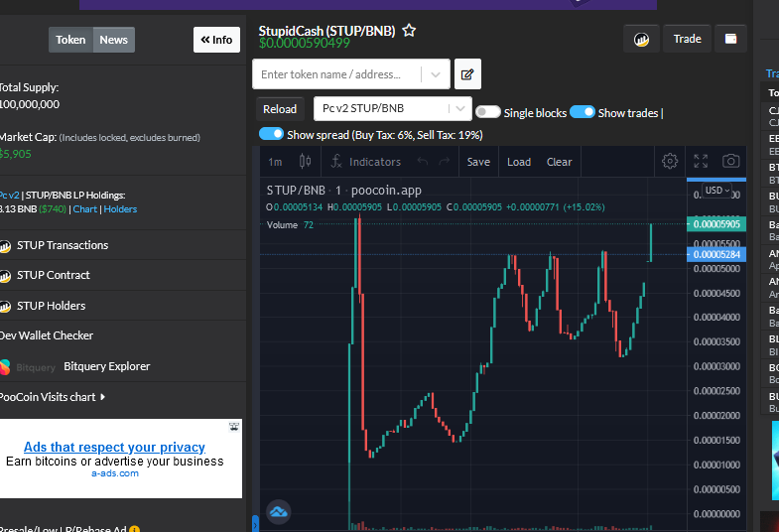The height and width of the screenshot is (532, 779).
Task: Expand the PooCoin Visits chart section
Action: click(x=53, y=397)
